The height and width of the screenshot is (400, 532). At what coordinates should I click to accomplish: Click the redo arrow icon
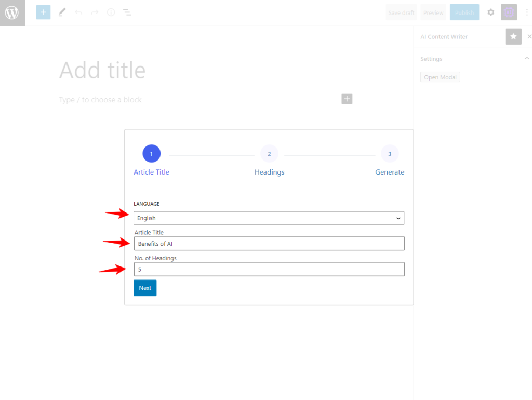[x=95, y=12]
